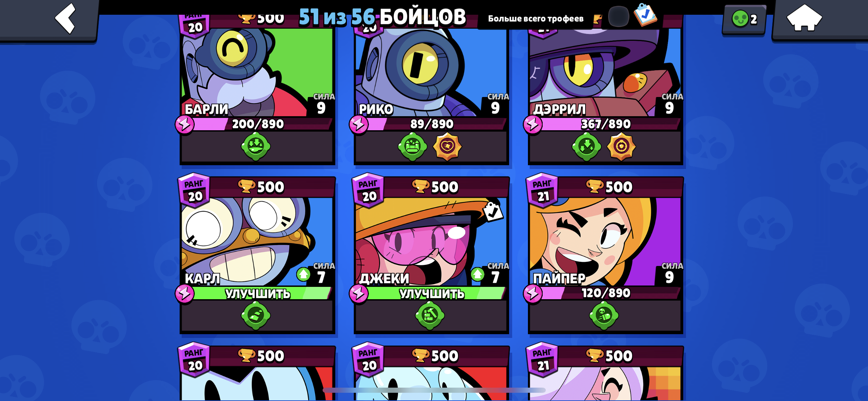Tap Рико's green gadget icon

click(412, 147)
